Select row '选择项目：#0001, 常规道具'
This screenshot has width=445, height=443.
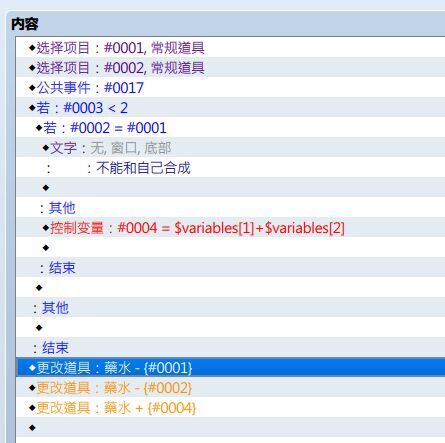tap(230, 47)
